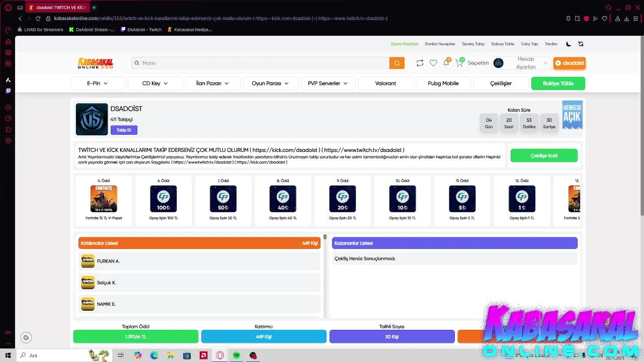The height and width of the screenshot is (362, 644).
Task: Click the browser address bar URL
Action: [220, 19]
